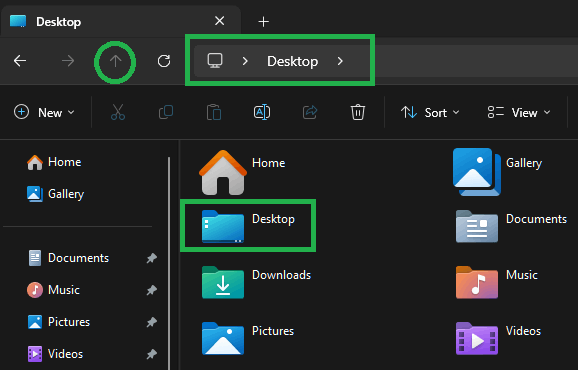Click the monitor icon in address bar
Image resolution: width=578 pixels, height=370 pixels.
[x=215, y=61]
